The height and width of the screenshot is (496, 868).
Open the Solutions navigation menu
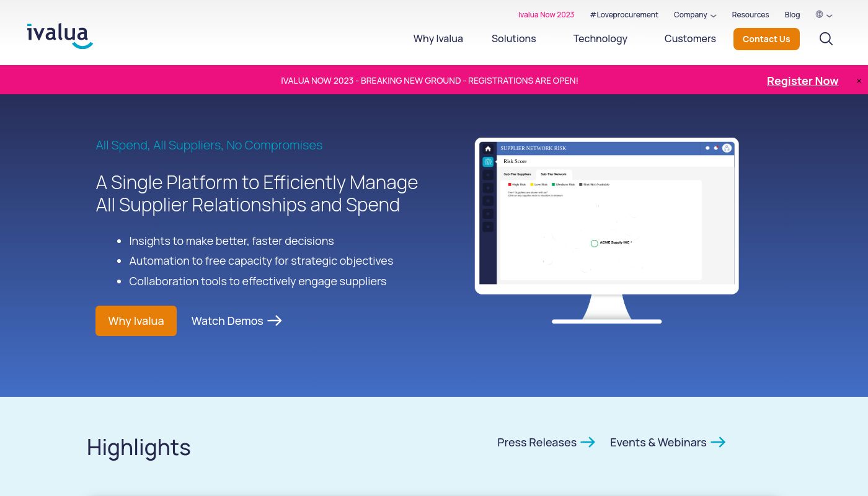pyautogui.click(x=513, y=38)
